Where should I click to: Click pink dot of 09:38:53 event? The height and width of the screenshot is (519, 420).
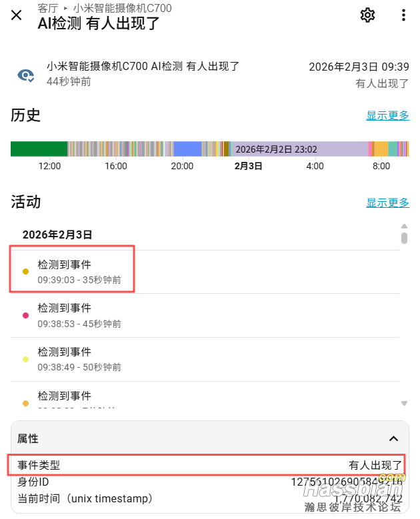pyautogui.click(x=26, y=316)
